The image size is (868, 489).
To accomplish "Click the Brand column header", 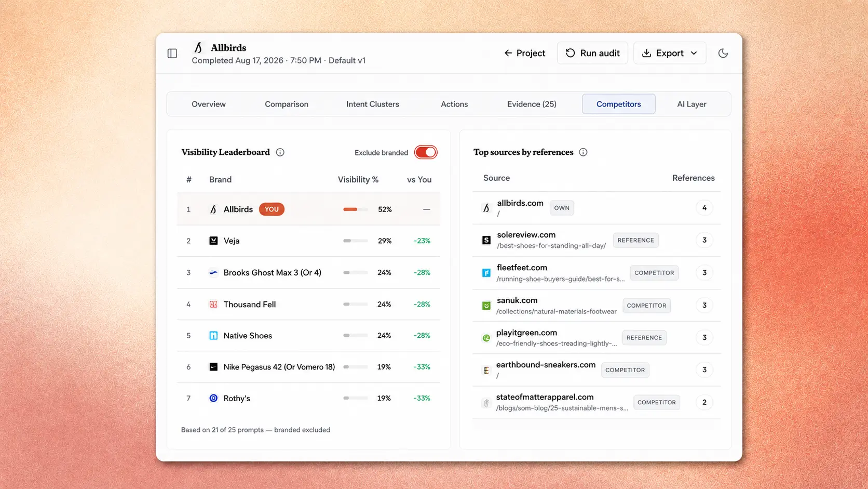I will (x=220, y=180).
